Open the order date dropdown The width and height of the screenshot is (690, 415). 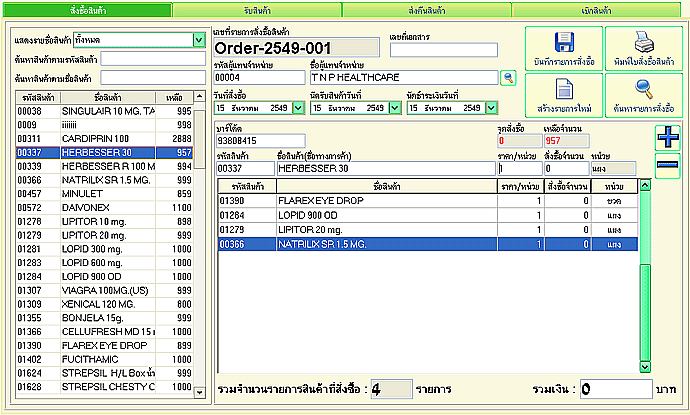click(298, 108)
